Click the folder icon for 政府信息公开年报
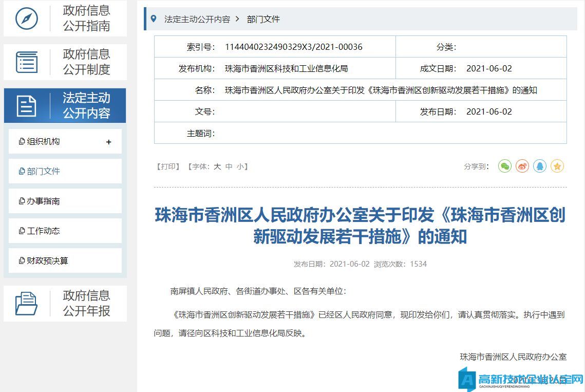The image size is (585, 392). pyautogui.click(x=27, y=304)
